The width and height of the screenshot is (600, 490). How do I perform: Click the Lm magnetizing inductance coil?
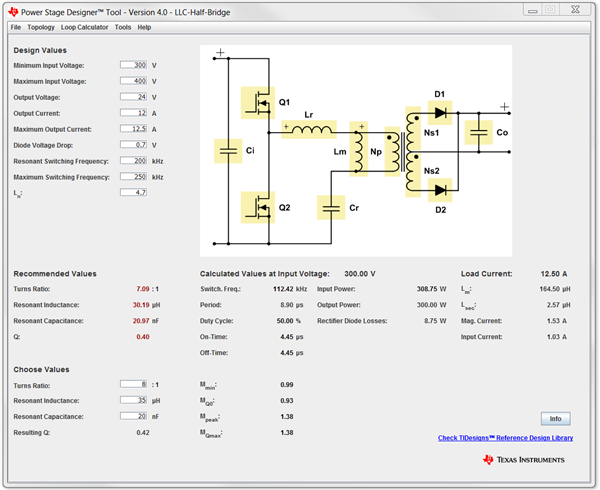pyautogui.click(x=359, y=149)
